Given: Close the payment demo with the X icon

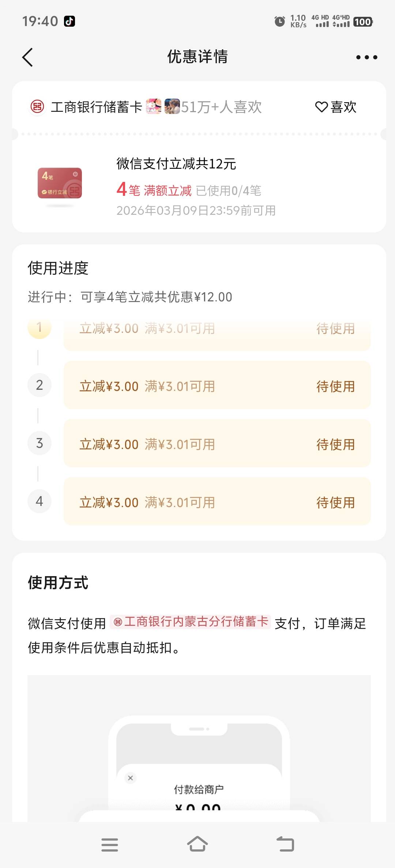Looking at the screenshot, I should click(x=130, y=778).
